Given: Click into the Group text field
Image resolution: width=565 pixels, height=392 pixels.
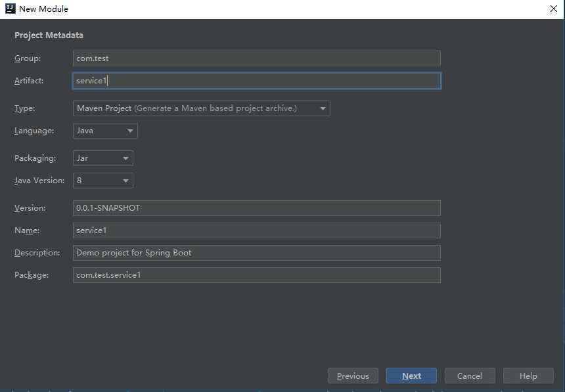Looking at the screenshot, I should click(x=257, y=58).
